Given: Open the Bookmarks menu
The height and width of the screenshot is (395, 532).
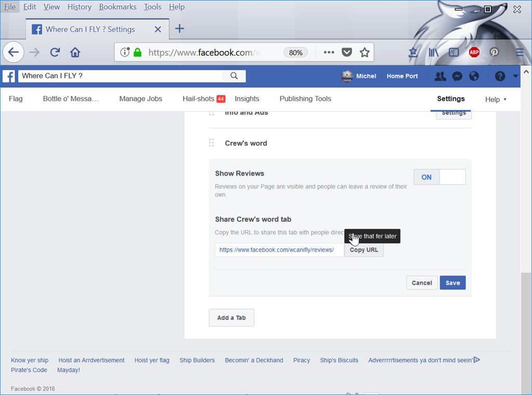Looking at the screenshot, I should [117, 7].
